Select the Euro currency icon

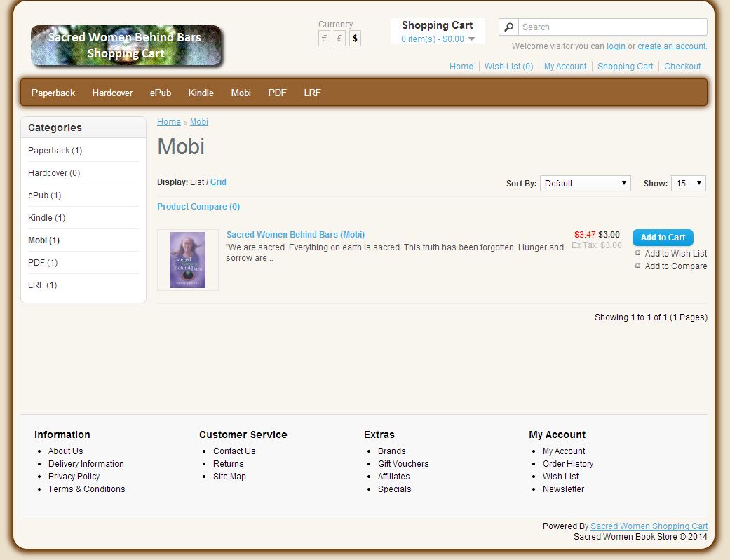323,39
